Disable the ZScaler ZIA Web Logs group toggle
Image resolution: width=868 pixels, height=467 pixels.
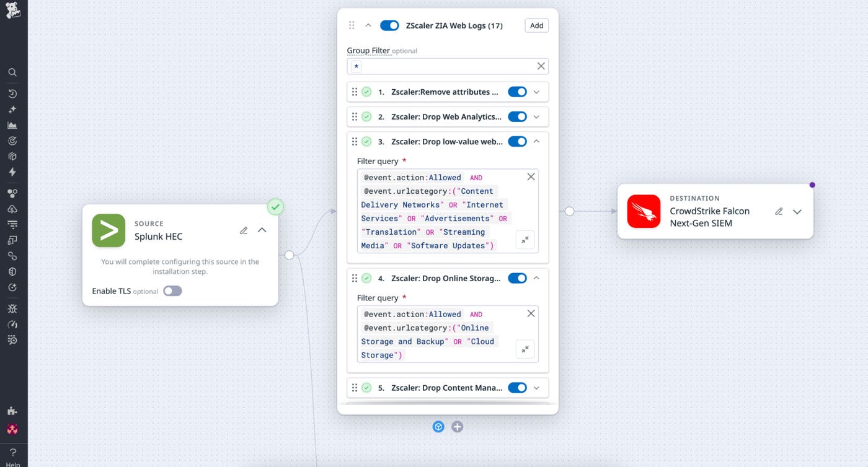389,25
